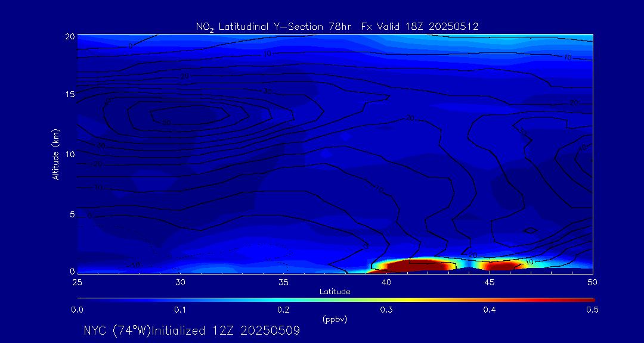The width and height of the screenshot is (644, 343).
Task: Click the "Latitude" horizontal axis label
Action: (x=335, y=292)
